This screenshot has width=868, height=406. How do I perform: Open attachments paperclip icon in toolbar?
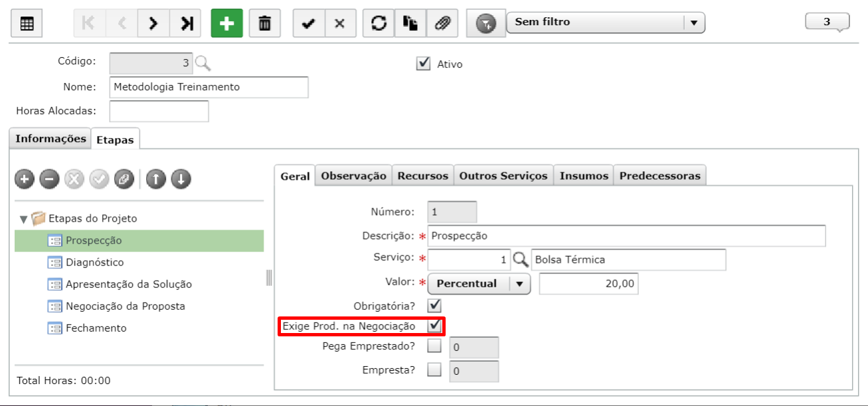(442, 24)
